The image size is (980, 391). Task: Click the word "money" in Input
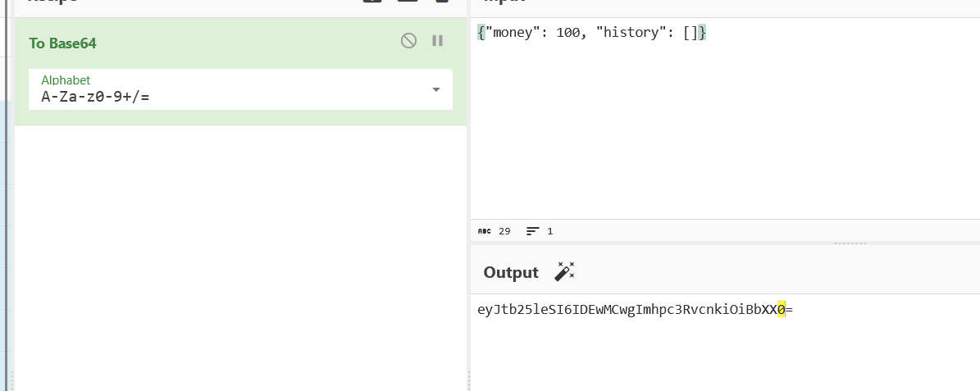[x=511, y=33]
